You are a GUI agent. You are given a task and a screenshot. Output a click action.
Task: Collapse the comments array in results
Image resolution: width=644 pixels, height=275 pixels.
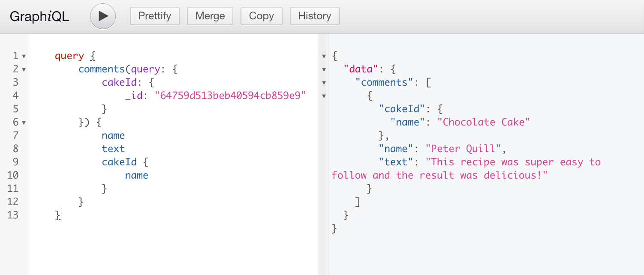[x=325, y=82]
